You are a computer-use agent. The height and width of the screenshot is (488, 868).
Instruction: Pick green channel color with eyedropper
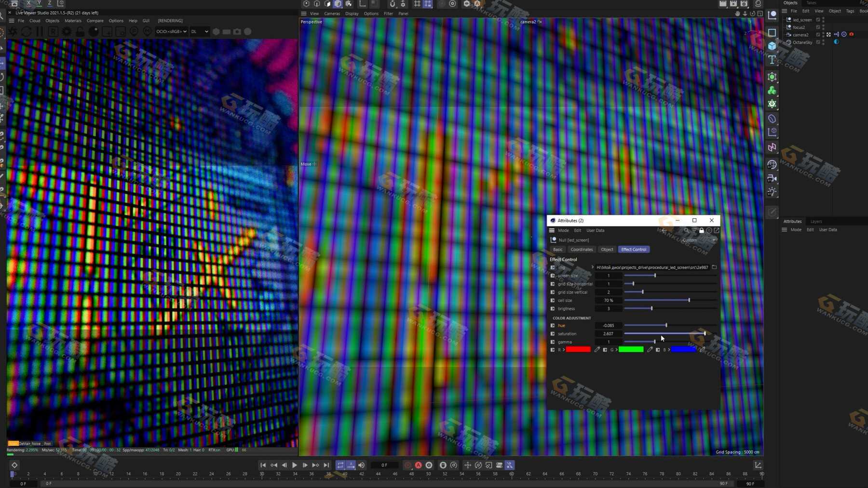[650, 350]
